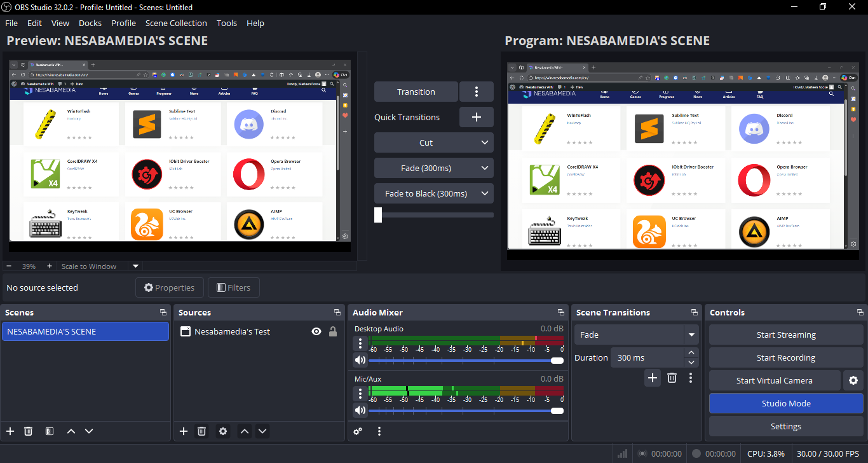Image resolution: width=868 pixels, height=463 pixels.
Task: Hide the Nesabamedia's Test source
Action: [x=316, y=331]
